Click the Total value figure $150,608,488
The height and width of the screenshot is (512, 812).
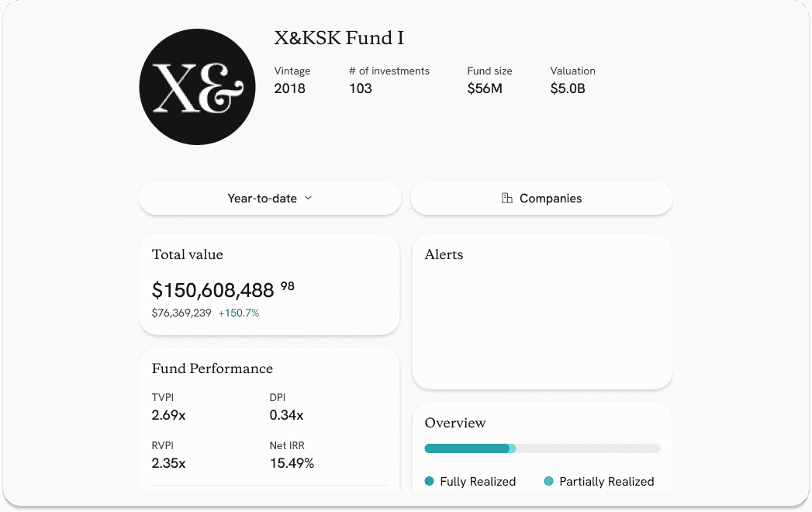tap(213, 290)
